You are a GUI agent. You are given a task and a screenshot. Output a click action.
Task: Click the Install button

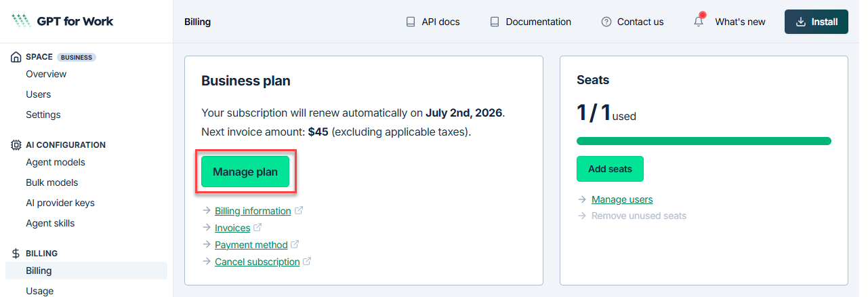[816, 22]
